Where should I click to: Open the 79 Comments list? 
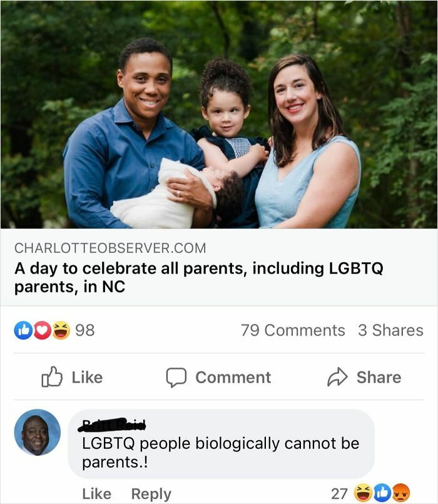293,330
